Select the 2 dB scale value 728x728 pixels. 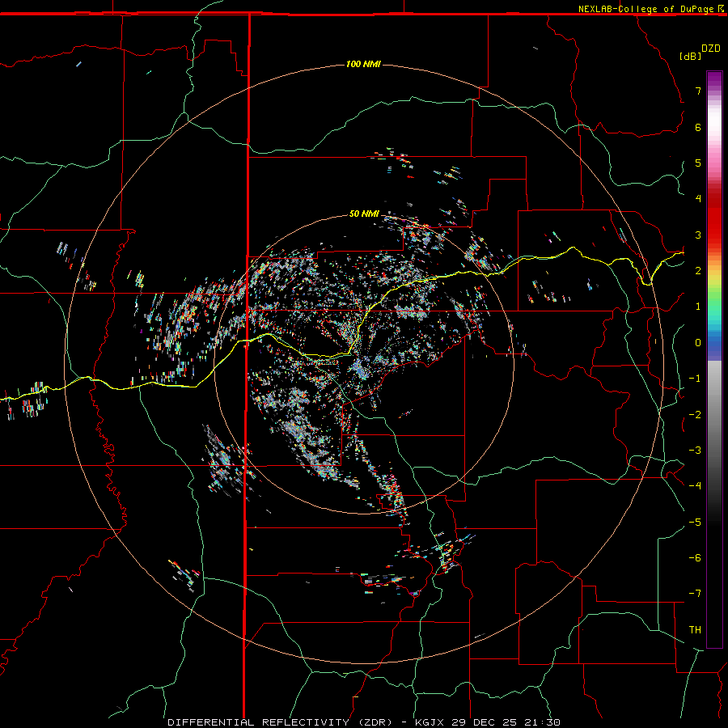tap(698, 271)
